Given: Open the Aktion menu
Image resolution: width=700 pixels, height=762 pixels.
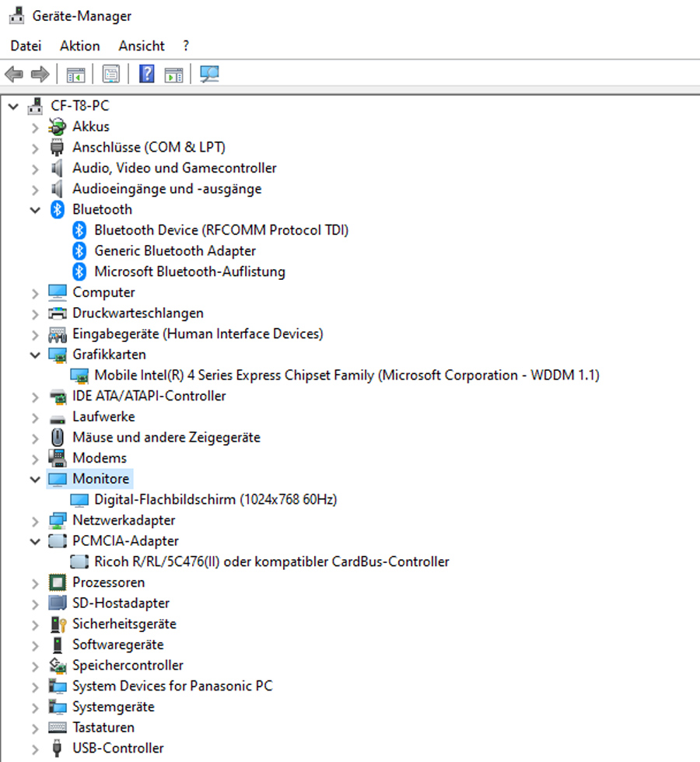Looking at the screenshot, I should point(79,46).
